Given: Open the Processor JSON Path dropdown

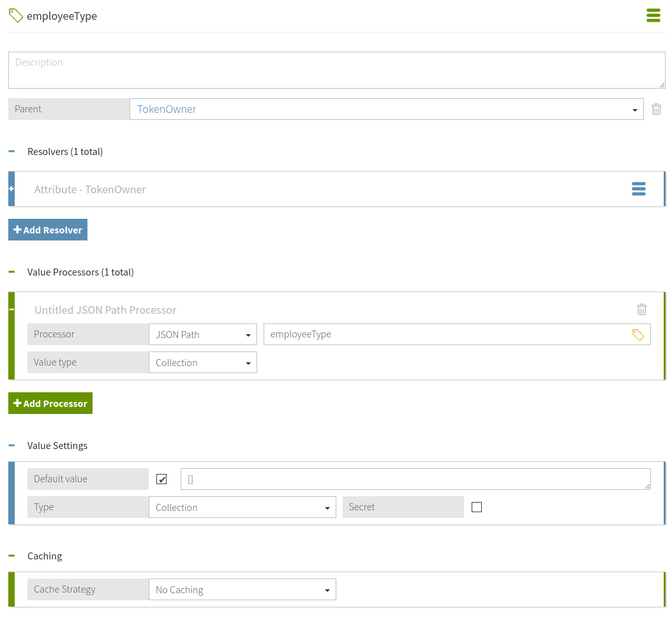Looking at the screenshot, I should [x=202, y=334].
